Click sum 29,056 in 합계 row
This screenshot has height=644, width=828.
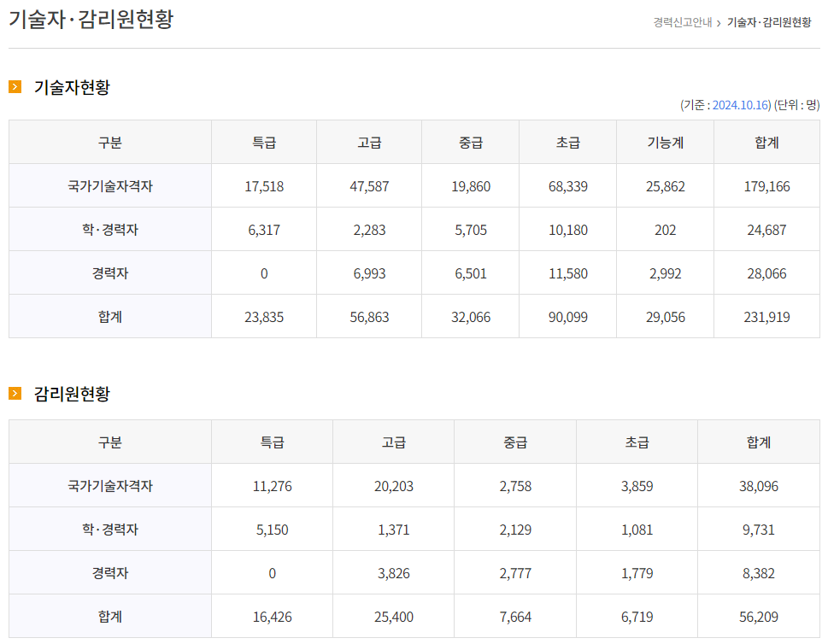pyautogui.click(x=666, y=317)
